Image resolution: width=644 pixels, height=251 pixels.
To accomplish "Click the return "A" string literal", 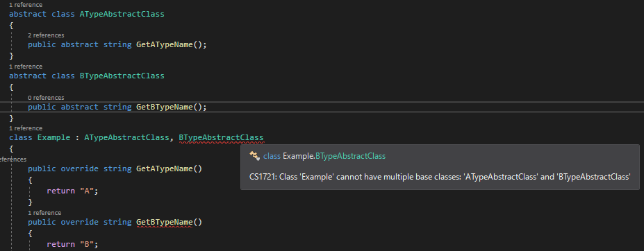I will pyautogui.click(x=87, y=191).
